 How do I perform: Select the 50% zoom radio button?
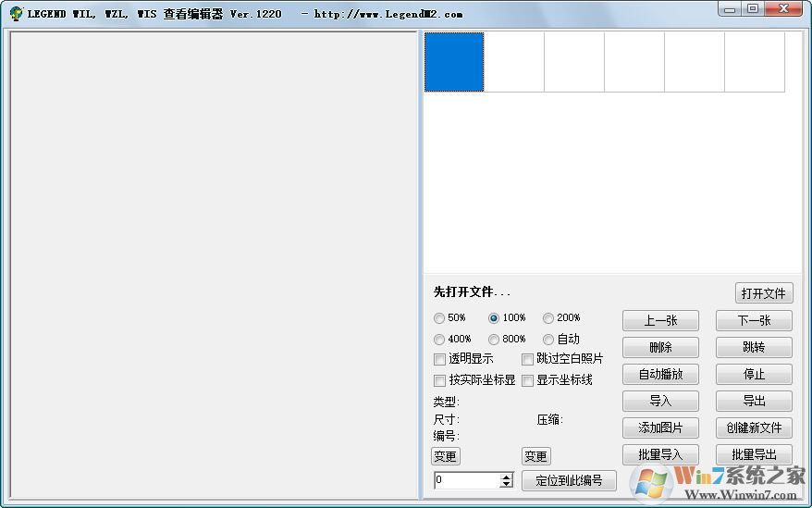click(x=439, y=317)
